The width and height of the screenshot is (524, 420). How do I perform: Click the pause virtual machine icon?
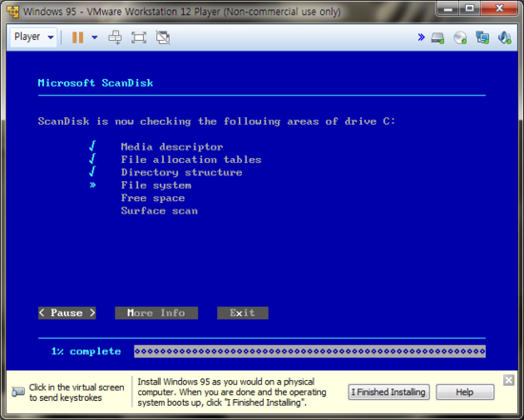77,37
